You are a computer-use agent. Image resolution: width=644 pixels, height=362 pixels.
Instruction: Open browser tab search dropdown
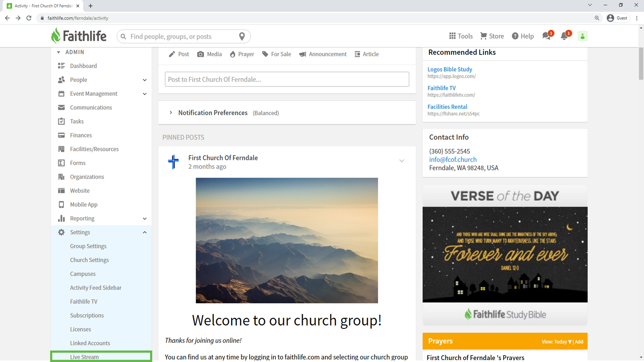(x=590, y=5)
